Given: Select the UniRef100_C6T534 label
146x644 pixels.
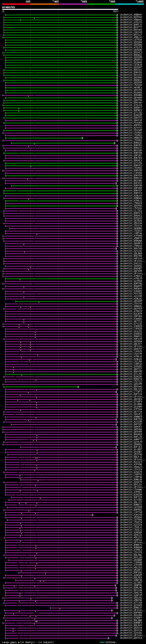Looking at the screenshot, I should click(x=131, y=40).
